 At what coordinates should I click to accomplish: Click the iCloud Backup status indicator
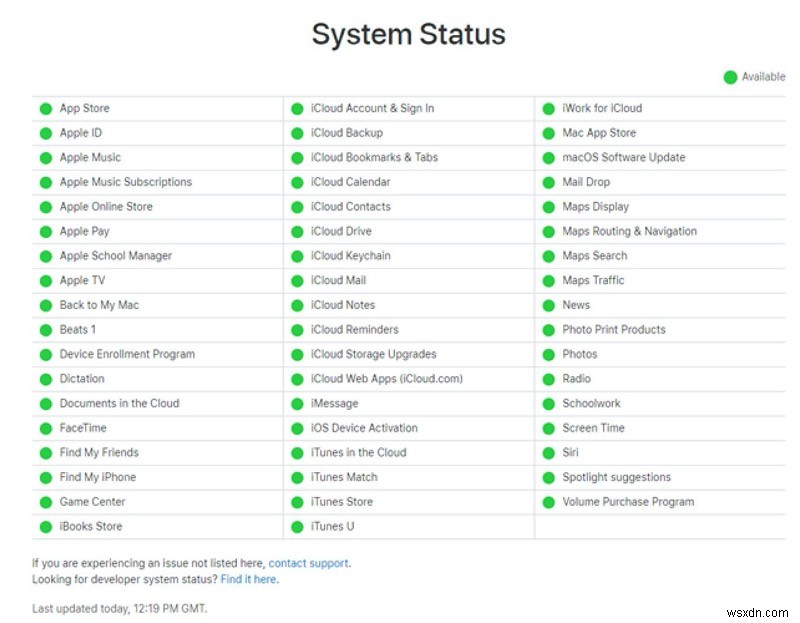click(x=295, y=132)
